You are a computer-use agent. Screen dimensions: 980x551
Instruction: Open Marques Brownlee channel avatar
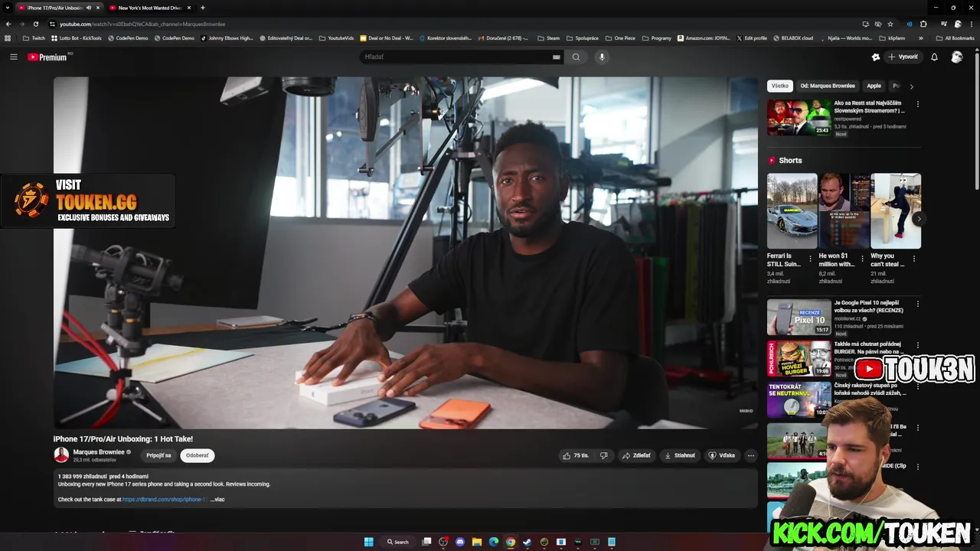pyautogui.click(x=61, y=455)
